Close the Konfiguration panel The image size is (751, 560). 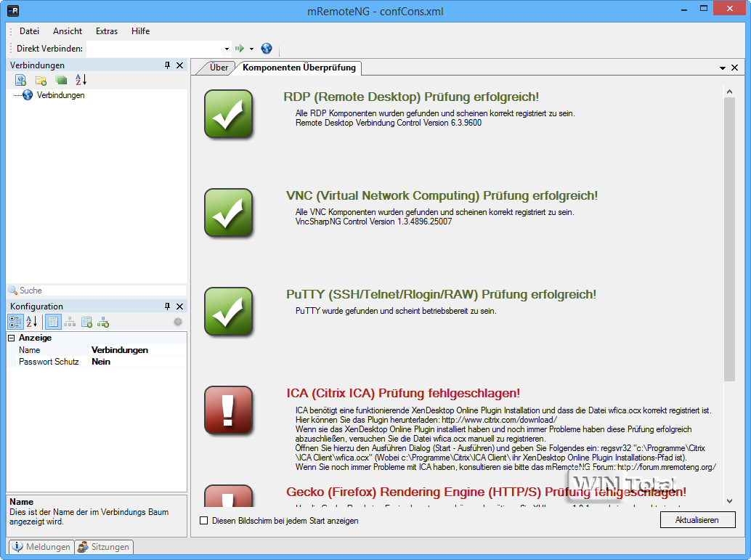pos(179,306)
